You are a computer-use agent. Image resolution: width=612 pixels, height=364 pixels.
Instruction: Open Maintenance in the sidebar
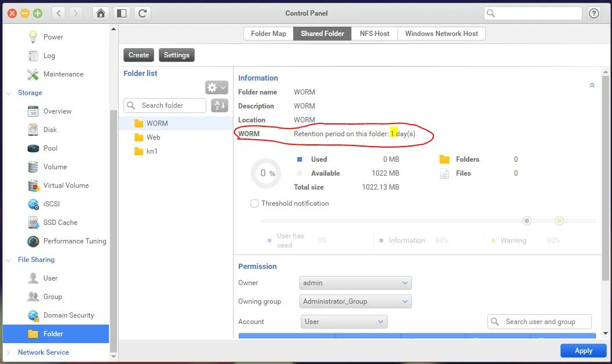coord(63,74)
